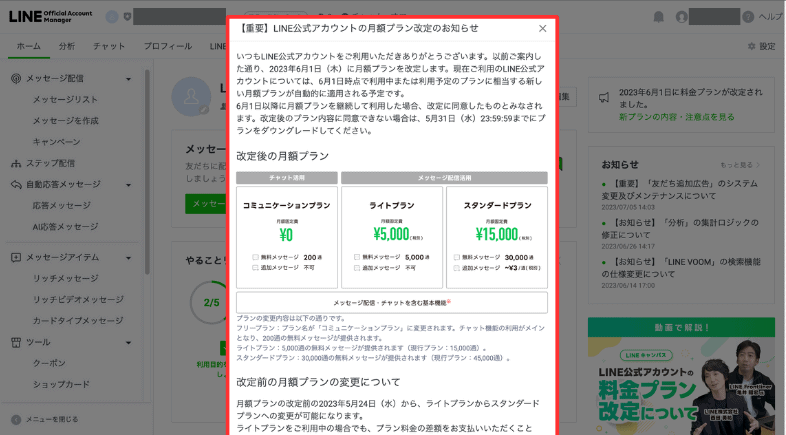Click the account avatar icon in header

[x=681, y=17]
